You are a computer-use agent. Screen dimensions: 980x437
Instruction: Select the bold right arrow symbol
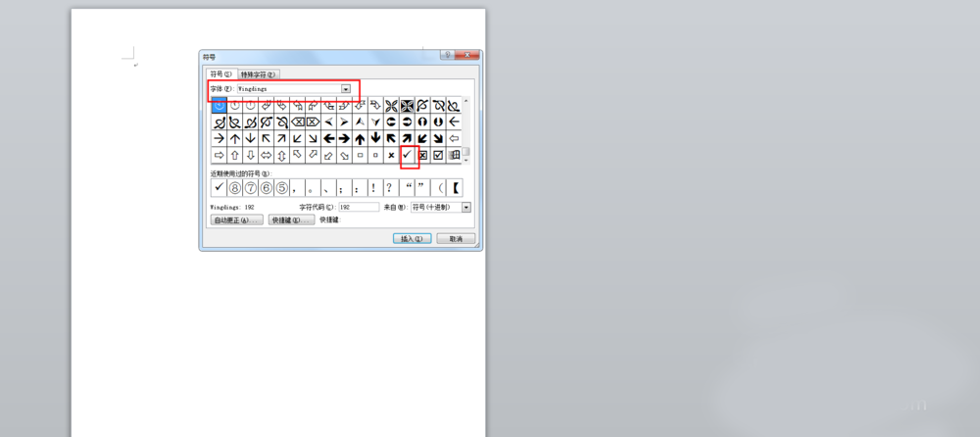[344, 138]
